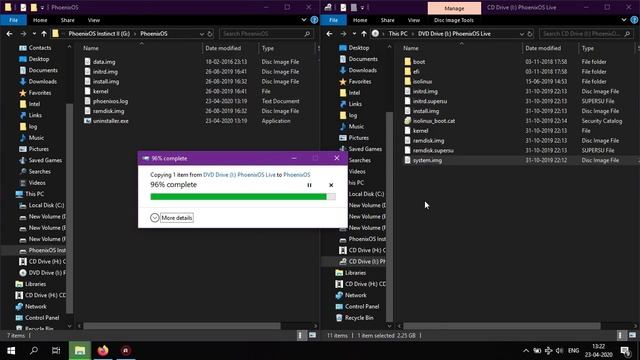Viewport: 640px width, 360px height.
Task: Open Firefox from taskbar
Action: pyautogui.click(x=103, y=351)
